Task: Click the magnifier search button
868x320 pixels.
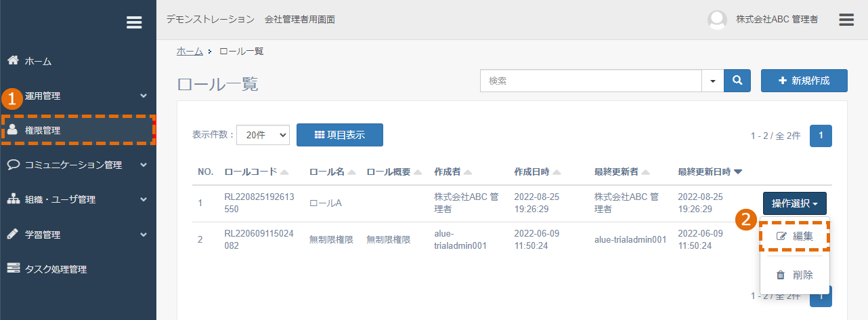Action: click(x=737, y=80)
